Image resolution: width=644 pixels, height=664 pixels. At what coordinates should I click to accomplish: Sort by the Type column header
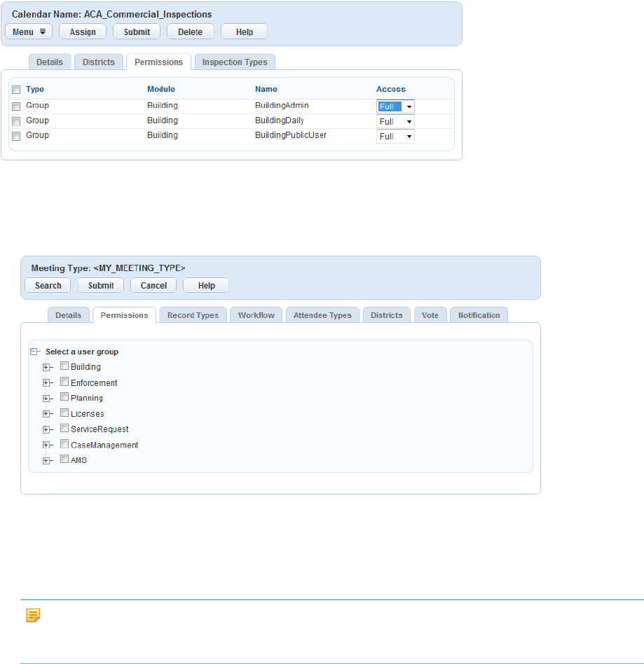(35, 89)
